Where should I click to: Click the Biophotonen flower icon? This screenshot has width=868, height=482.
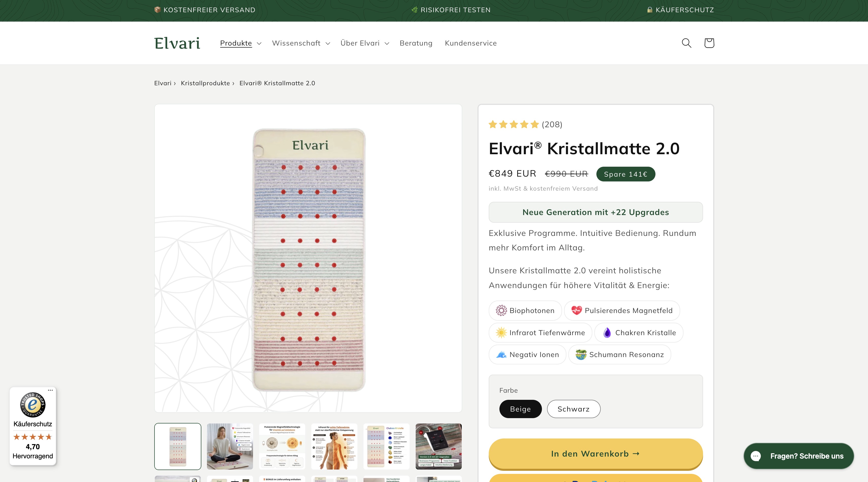pyautogui.click(x=501, y=310)
